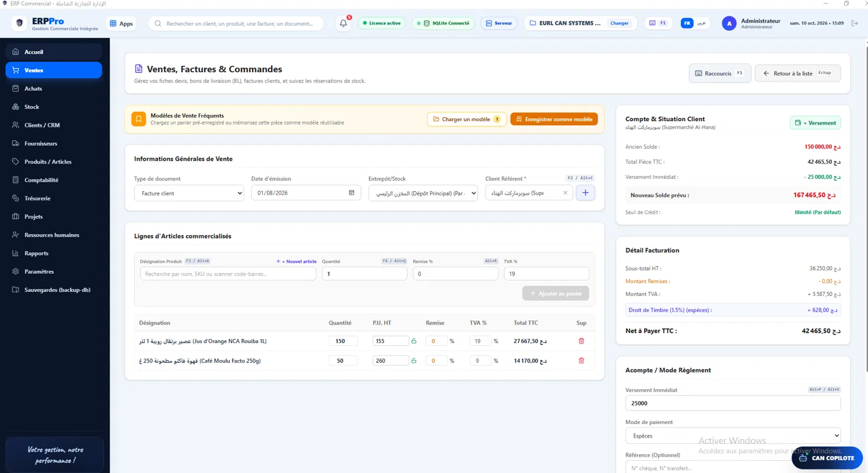Add a new client with the plus button
This screenshot has width=868, height=473.
click(585, 193)
